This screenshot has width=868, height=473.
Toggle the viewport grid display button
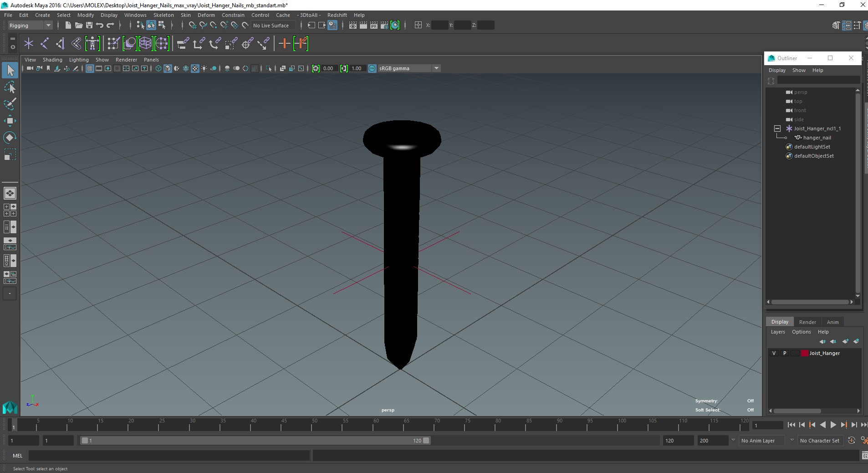click(90, 68)
